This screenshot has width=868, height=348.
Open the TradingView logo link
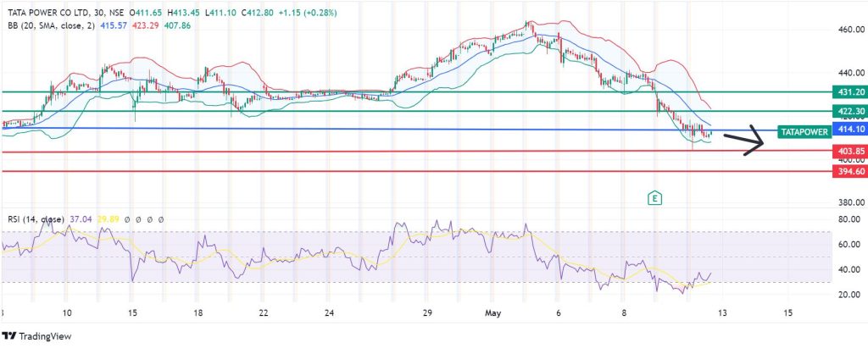[37, 336]
